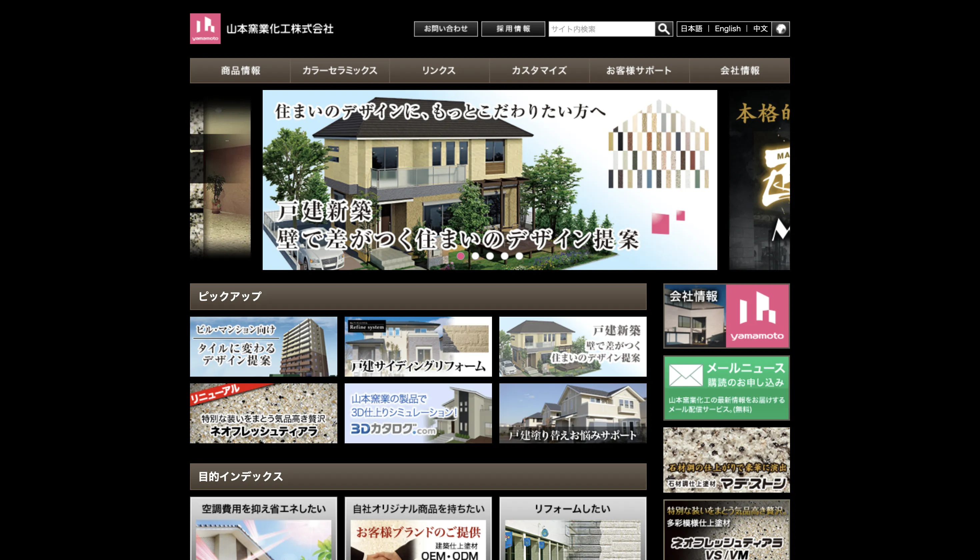
Task: Open the 会社情報 yamamoto sidebar banner
Action: [726, 316]
